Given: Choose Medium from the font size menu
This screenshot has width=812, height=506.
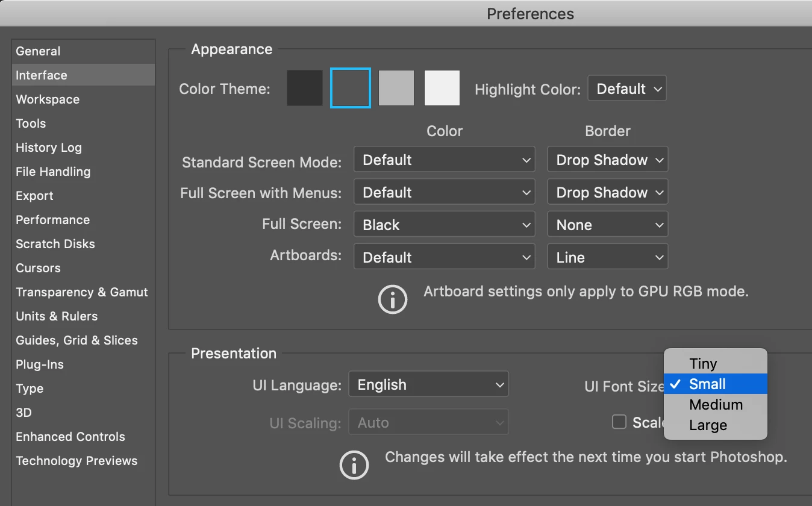Looking at the screenshot, I should click(x=716, y=405).
